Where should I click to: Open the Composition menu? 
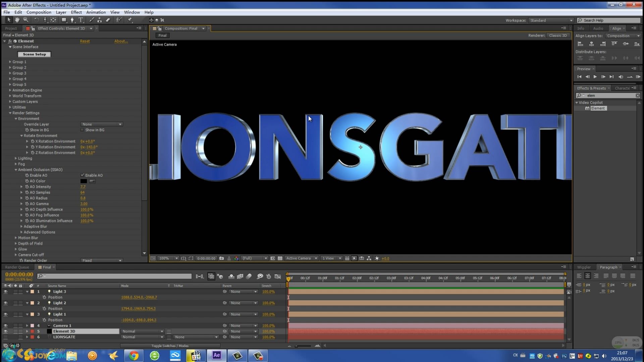[39, 12]
